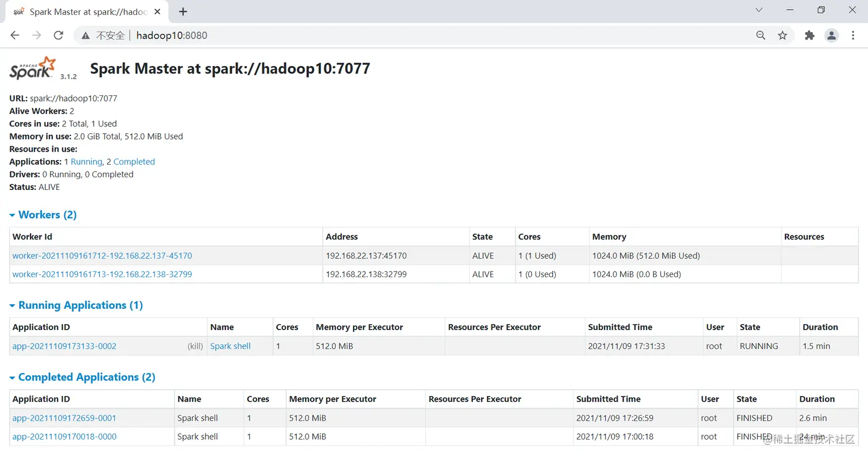Click the Spark version 3.1.2 label
The width and height of the screenshot is (868, 458).
(x=69, y=76)
